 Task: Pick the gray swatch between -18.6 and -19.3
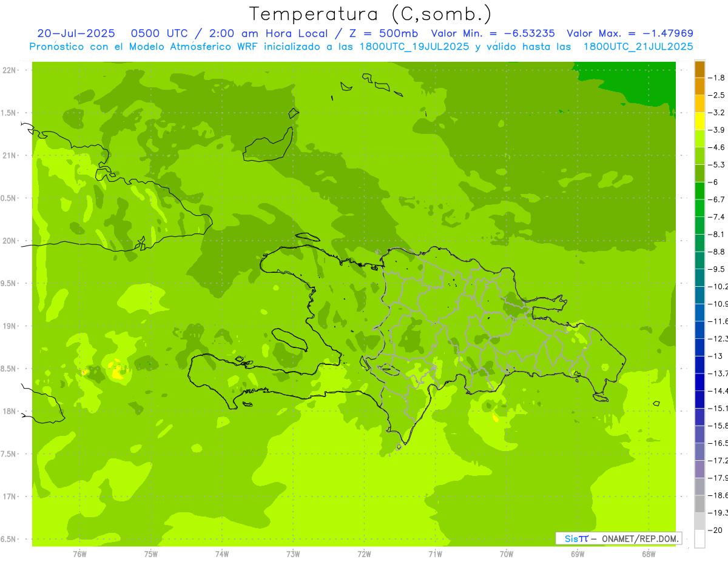point(699,504)
